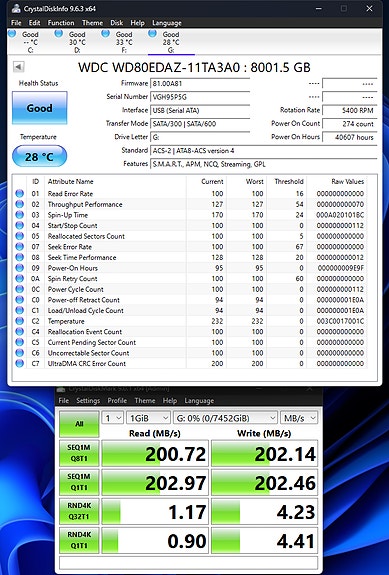Select the C: disk status orb
The width and height of the screenshot is (389, 575).
[x=12, y=34]
